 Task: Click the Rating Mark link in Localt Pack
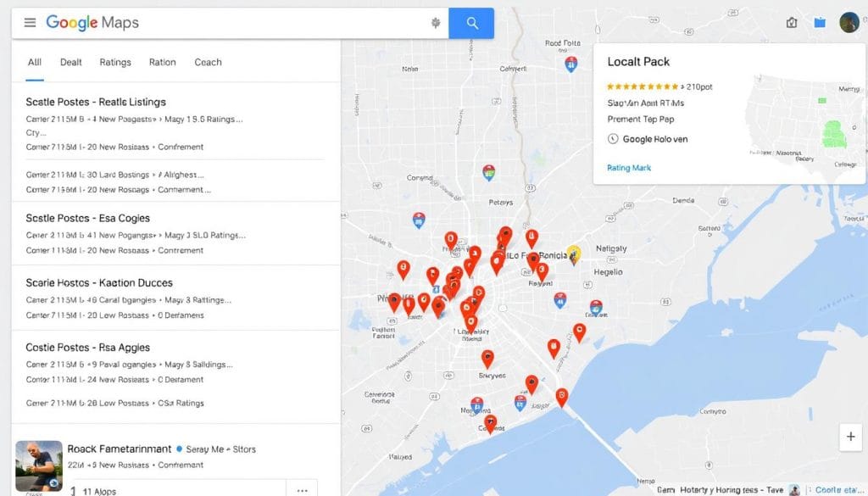[x=629, y=168]
